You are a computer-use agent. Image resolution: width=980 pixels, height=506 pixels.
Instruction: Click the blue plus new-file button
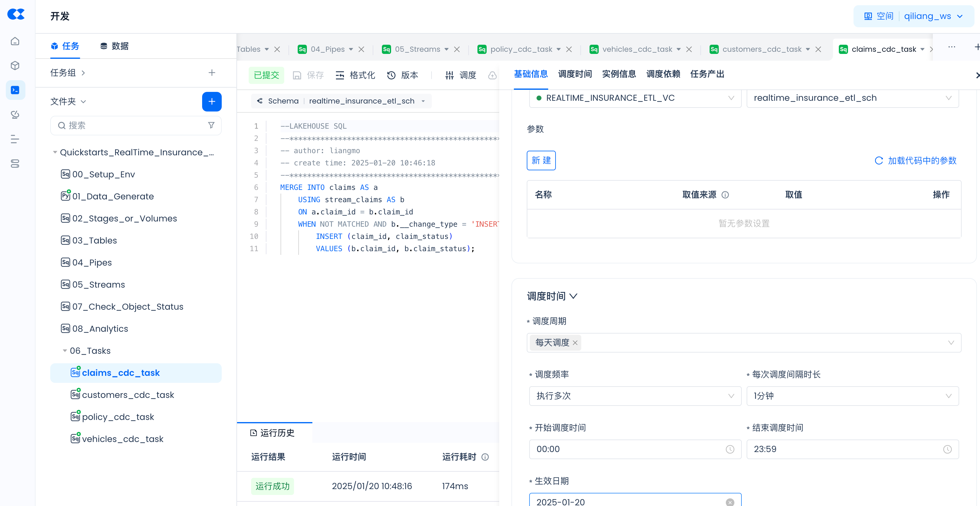[212, 102]
